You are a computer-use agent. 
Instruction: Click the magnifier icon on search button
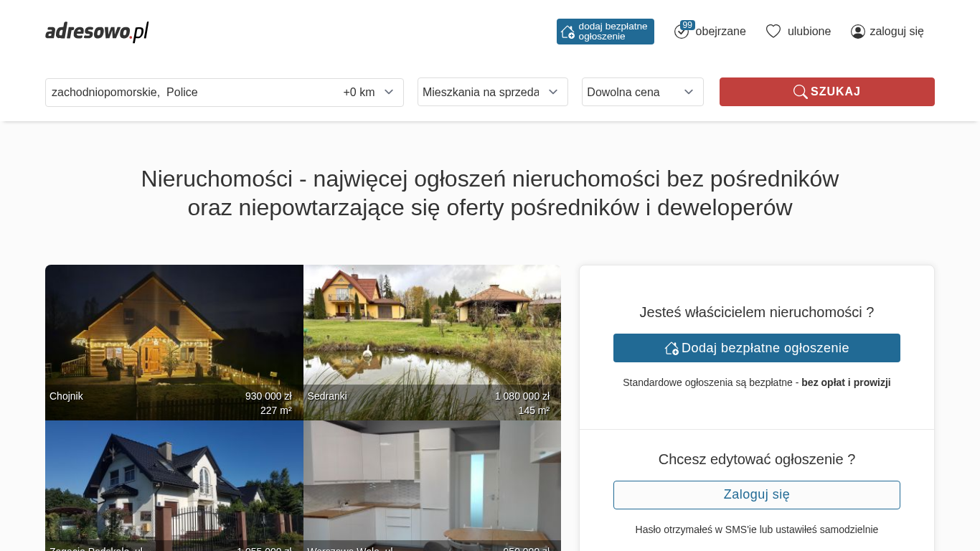(800, 92)
